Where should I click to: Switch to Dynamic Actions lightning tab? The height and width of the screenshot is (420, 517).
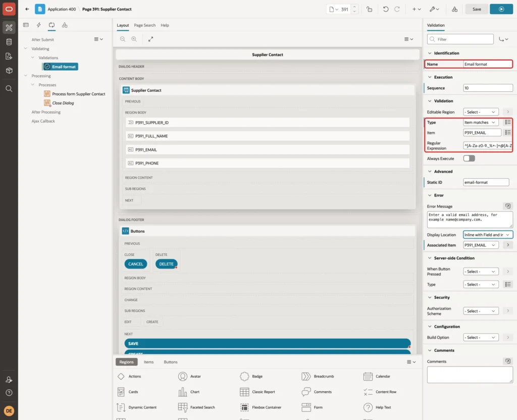(x=38, y=25)
